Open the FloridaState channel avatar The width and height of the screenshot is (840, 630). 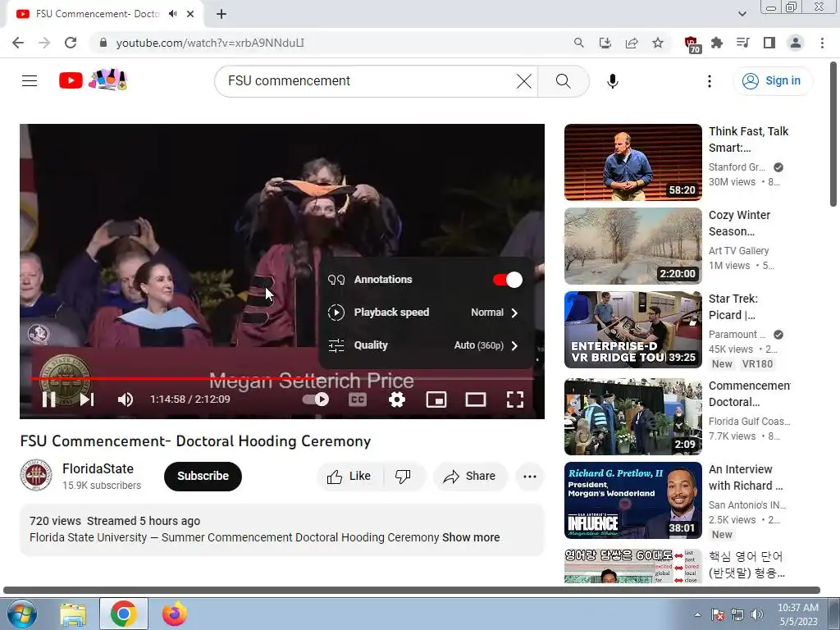coord(36,475)
